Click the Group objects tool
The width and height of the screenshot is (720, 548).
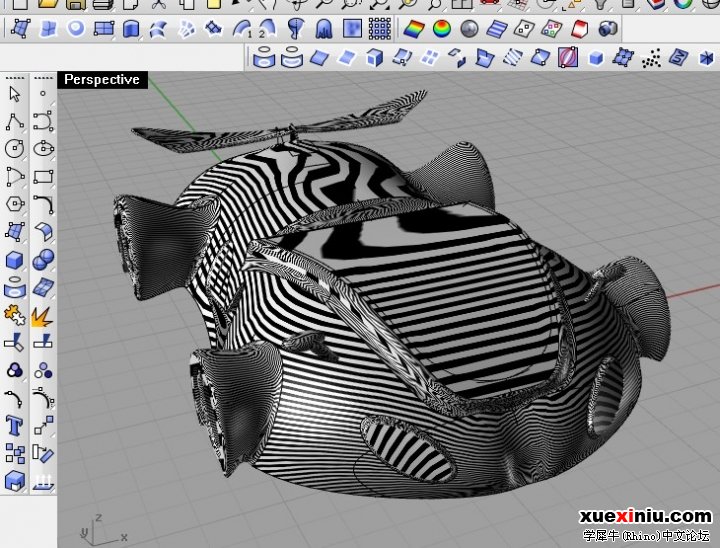point(15,370)
